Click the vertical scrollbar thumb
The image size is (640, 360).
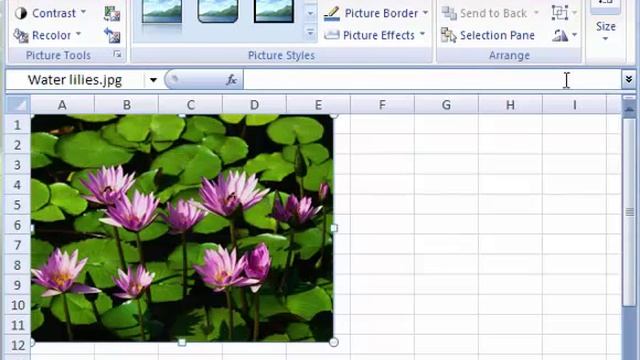(x=629, y=211)
